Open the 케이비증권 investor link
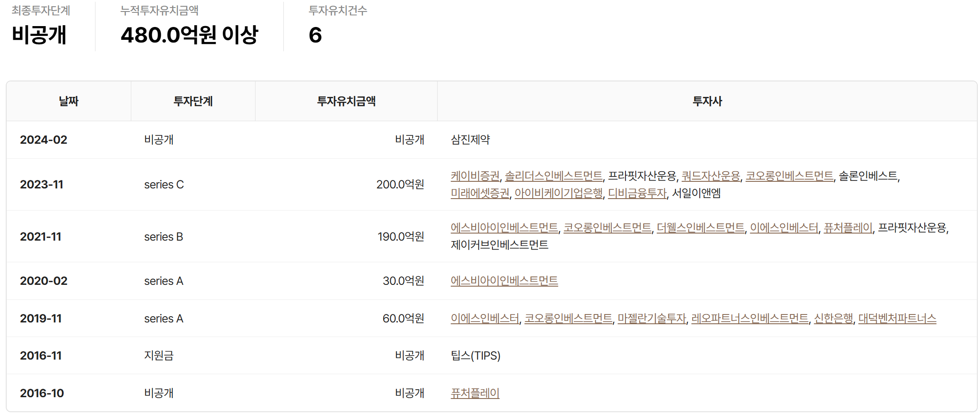The image size is (980, 414). coord(475,176)
